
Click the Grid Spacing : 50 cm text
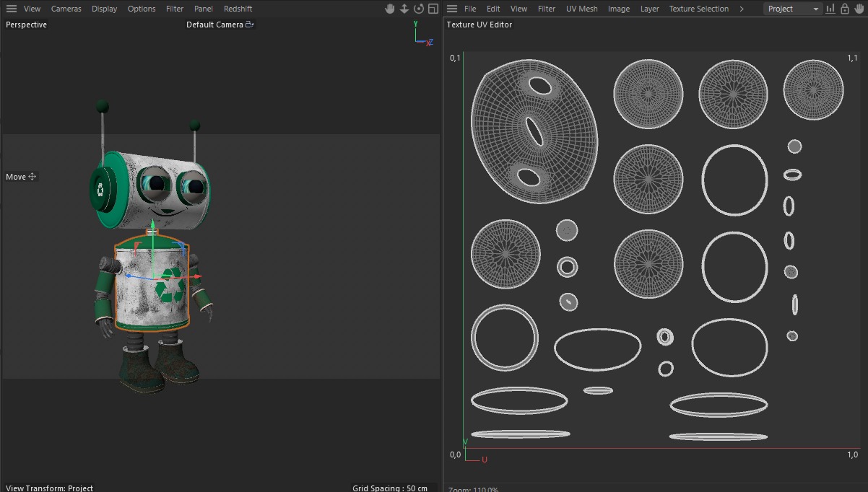point(390,488)
